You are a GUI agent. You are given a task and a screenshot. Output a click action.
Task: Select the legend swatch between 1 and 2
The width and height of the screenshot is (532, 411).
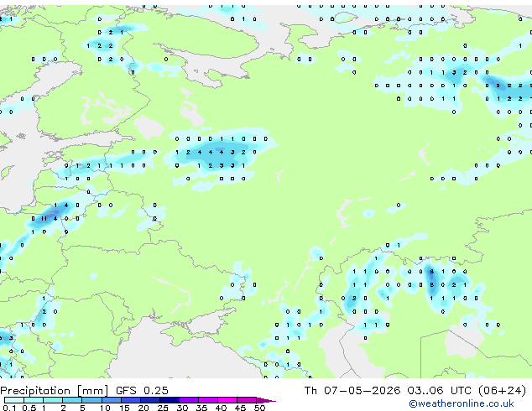[53, 400]
